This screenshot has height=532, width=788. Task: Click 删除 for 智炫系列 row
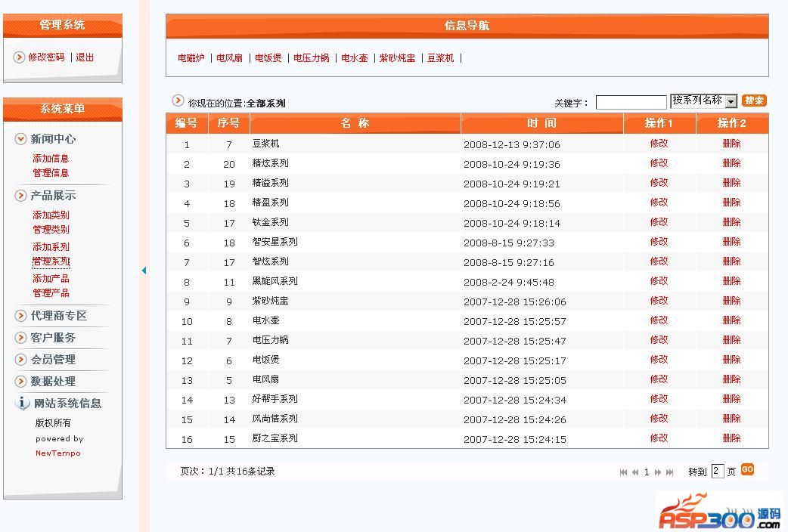point(732,261)
